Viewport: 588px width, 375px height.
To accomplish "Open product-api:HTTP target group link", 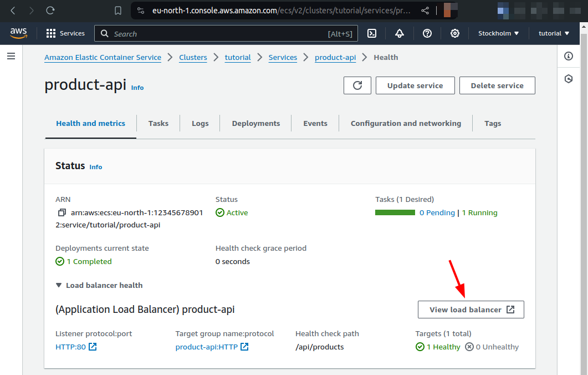I will [x=207, y=347].
